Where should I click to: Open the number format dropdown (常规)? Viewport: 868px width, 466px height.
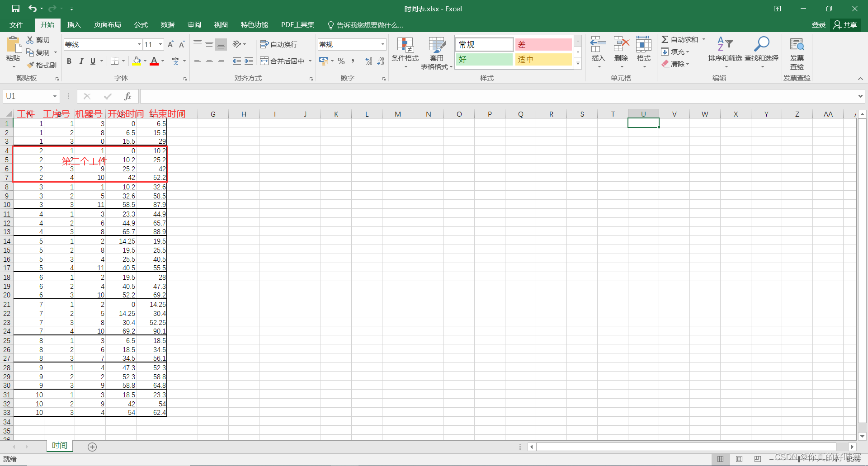click(x=383, y=44)
